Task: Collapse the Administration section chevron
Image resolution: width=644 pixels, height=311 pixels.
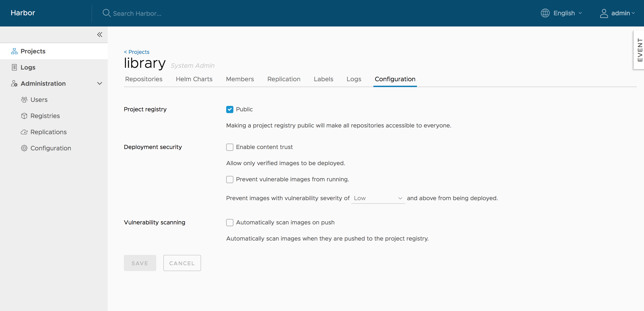Action: (x=99, y=83)
